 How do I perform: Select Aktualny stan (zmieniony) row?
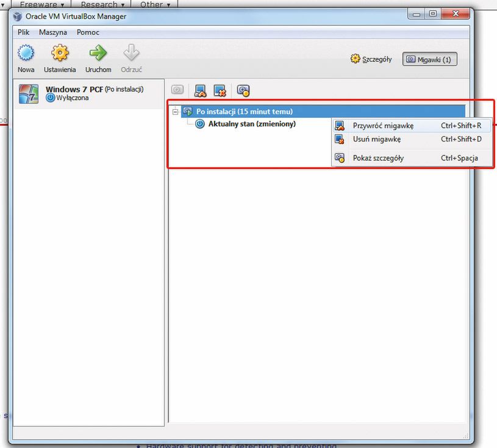pos(252,124)
